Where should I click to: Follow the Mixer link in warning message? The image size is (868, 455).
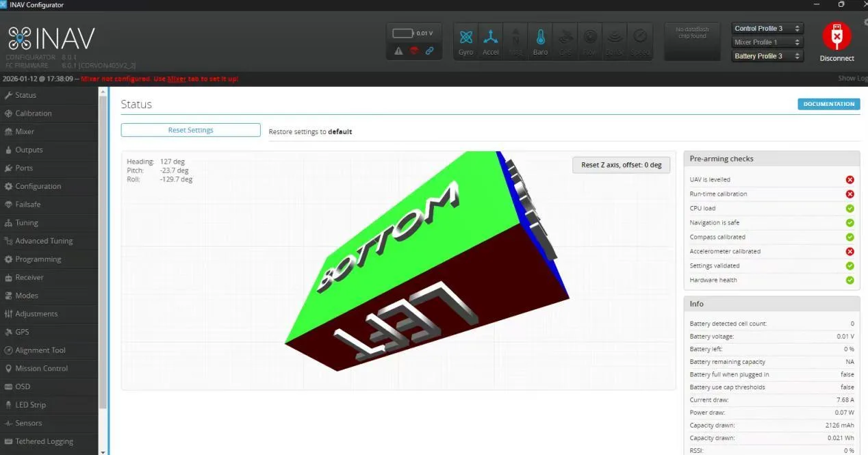coord(177,79)
